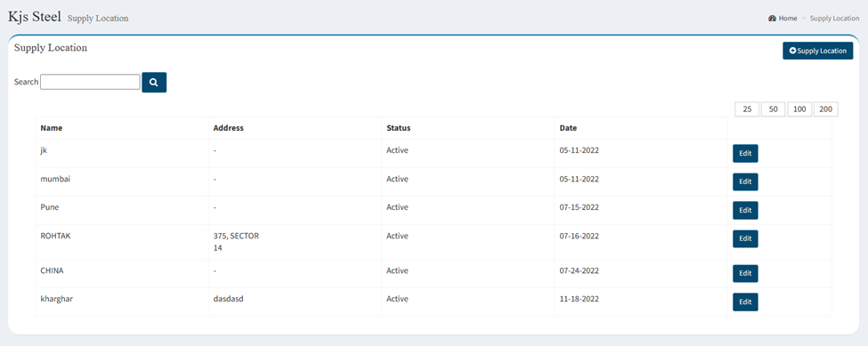
Task: Click the magnifying glass search button
Action: click(154, 83)
